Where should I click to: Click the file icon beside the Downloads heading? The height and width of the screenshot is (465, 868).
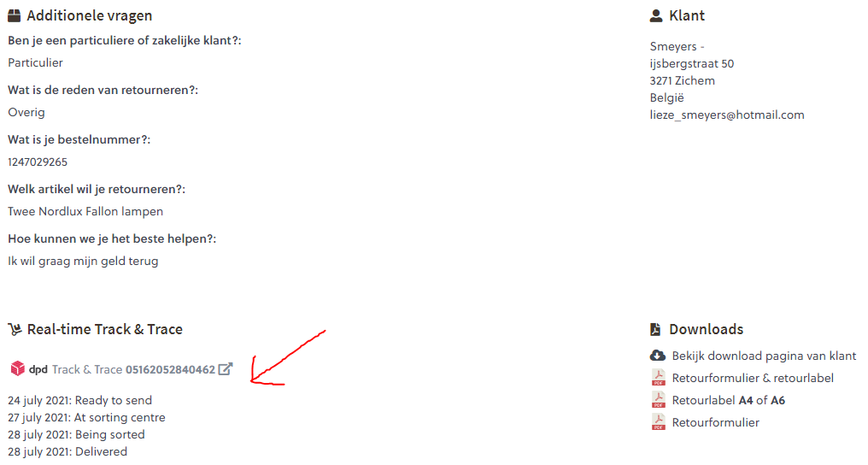pos(655,330)
